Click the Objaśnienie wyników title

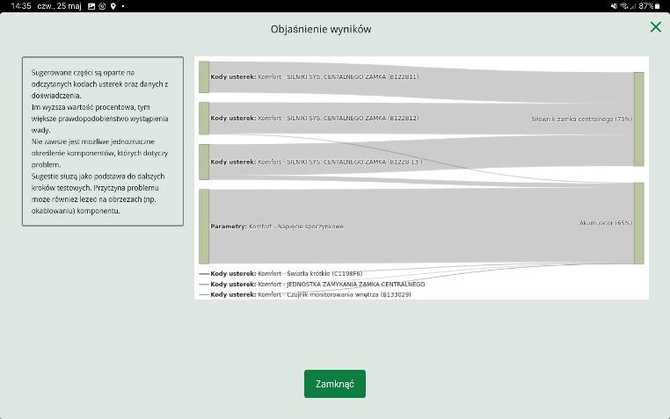tap(321, 29)
